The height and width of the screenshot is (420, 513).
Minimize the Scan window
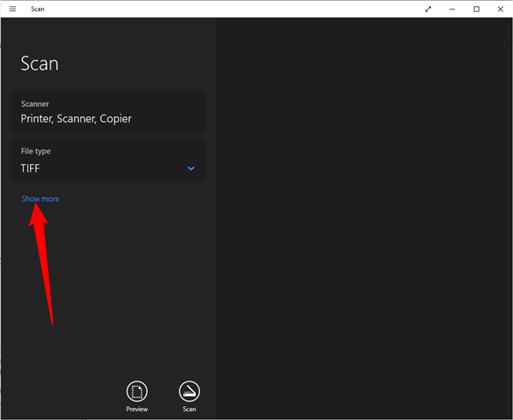point(452,9)
